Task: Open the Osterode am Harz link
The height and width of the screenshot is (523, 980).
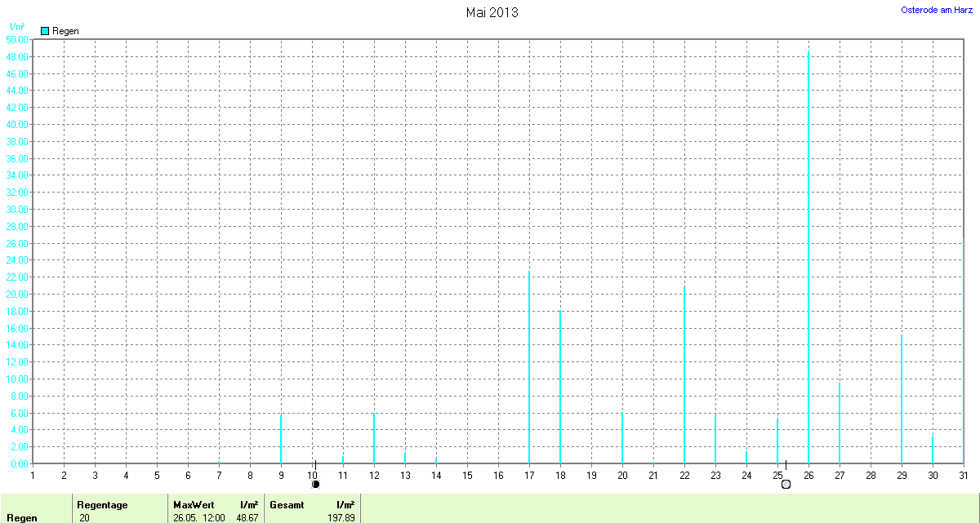Action: [936, 10]
